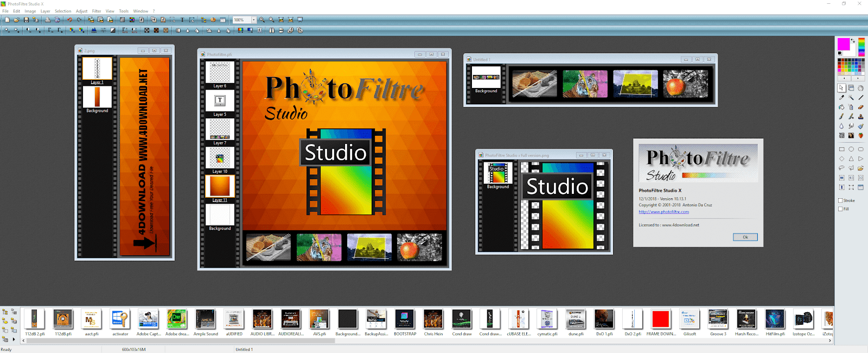Click the Flip vertical toolbar icon

coord(281,30)
